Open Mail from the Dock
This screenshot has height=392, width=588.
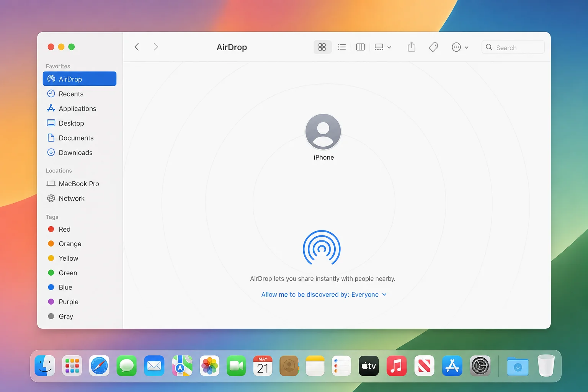point(154,366)
